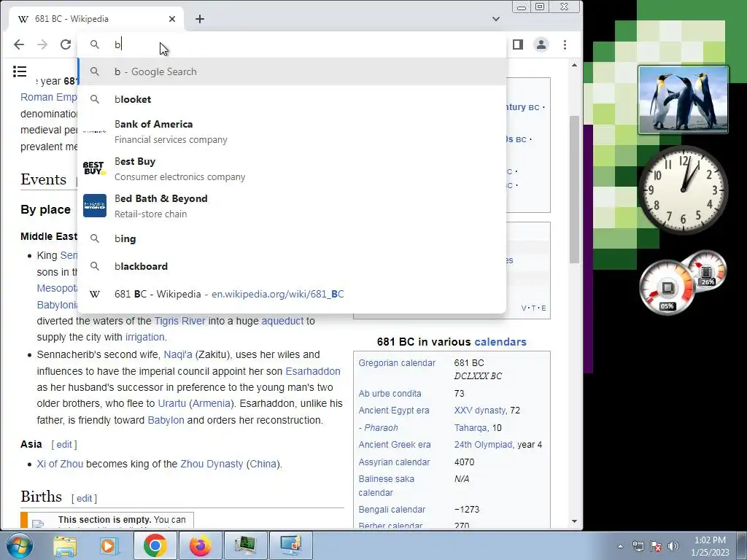Click the desktop clock gadget
The height and width of the screenshot is (560, 747).
coord(683,190)
